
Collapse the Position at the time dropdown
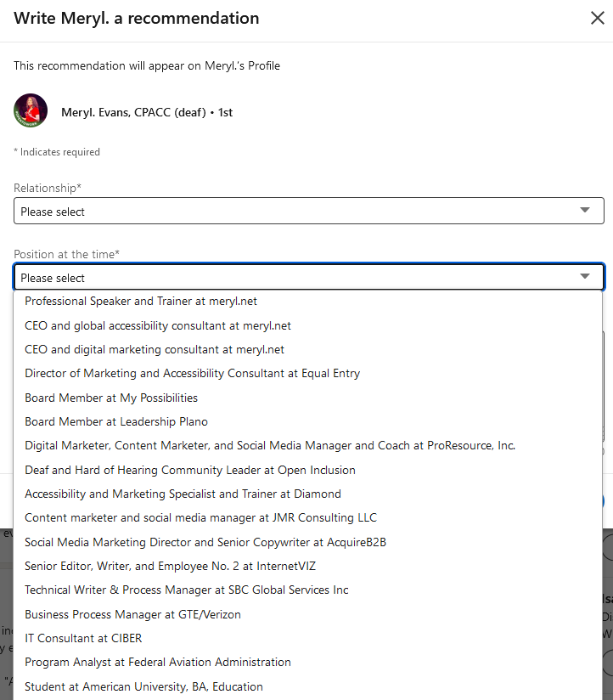click(308, 276)
